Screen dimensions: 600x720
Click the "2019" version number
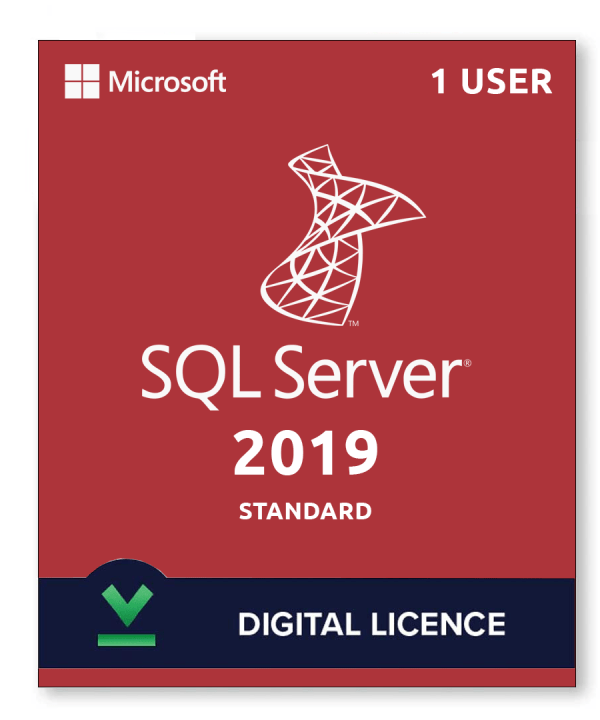pyautogui.click(x=305, y=453)
